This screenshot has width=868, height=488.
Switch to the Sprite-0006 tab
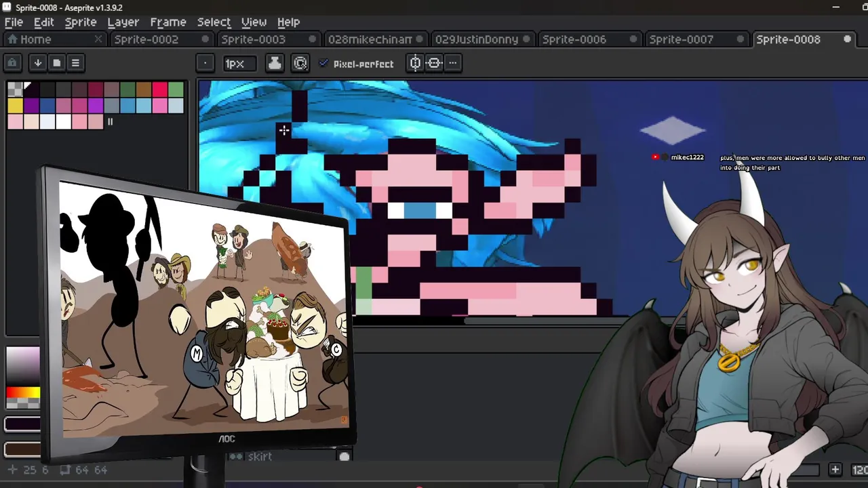click(589, 39)
